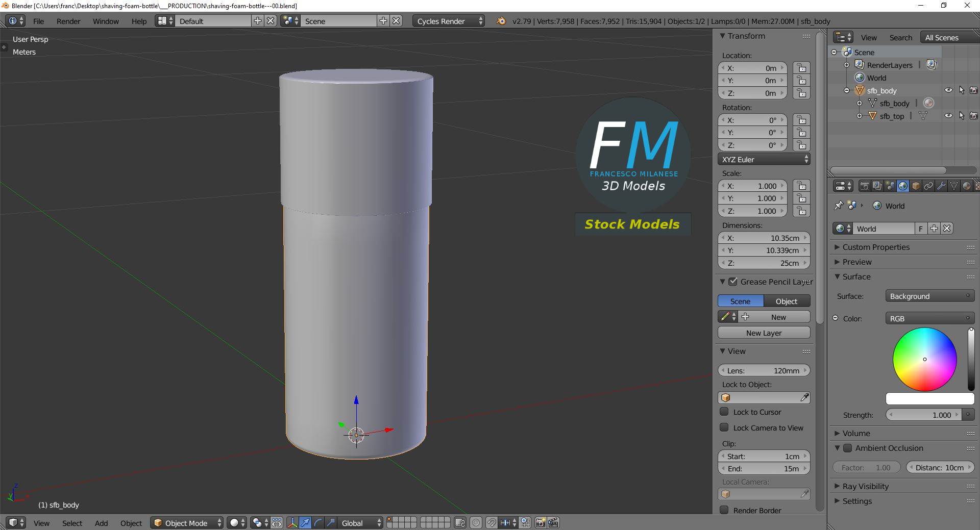Open the Surface Background shader dropdown

tap(930, 296)
